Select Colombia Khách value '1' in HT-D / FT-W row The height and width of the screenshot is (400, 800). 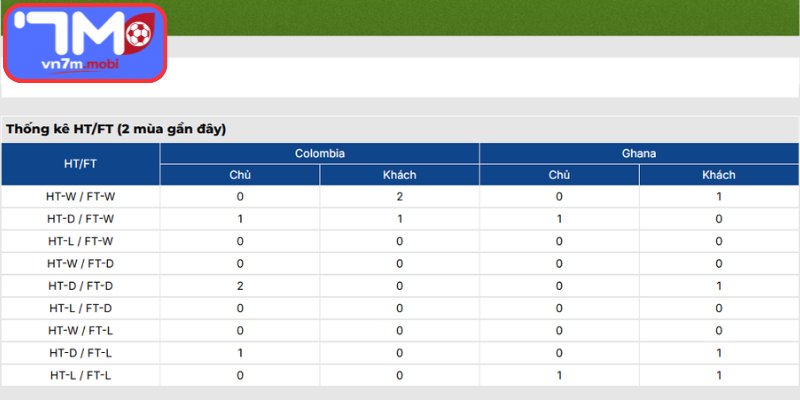click(x=399, y=219)
